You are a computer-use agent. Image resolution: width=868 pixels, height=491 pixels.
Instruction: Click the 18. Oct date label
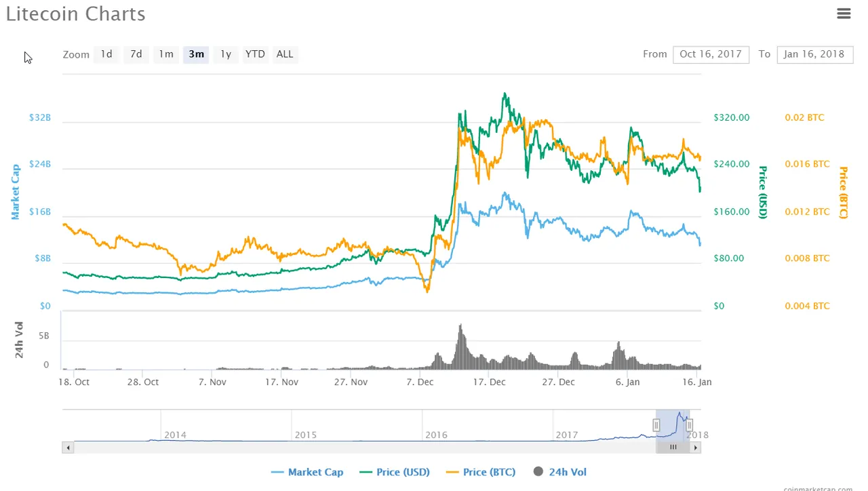tap(73, 382)
